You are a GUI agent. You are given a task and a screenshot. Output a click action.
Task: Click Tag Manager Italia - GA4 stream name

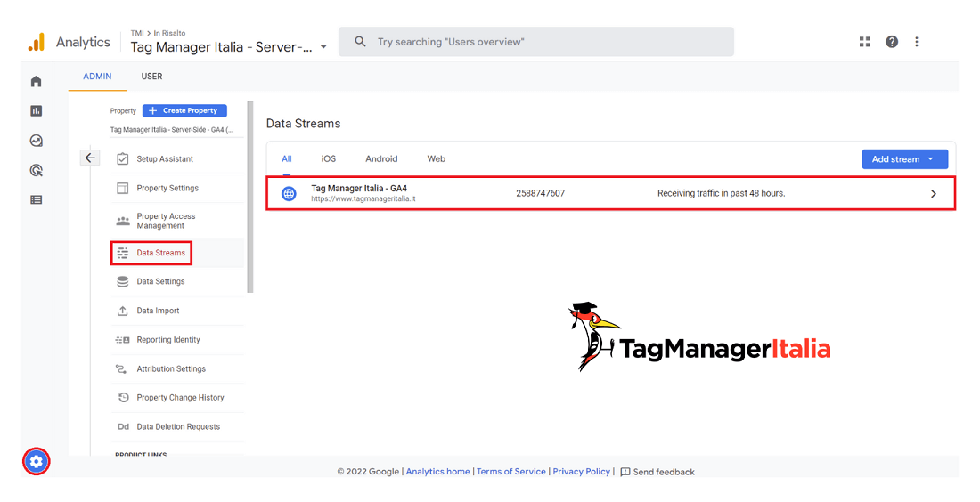point(359,188)
